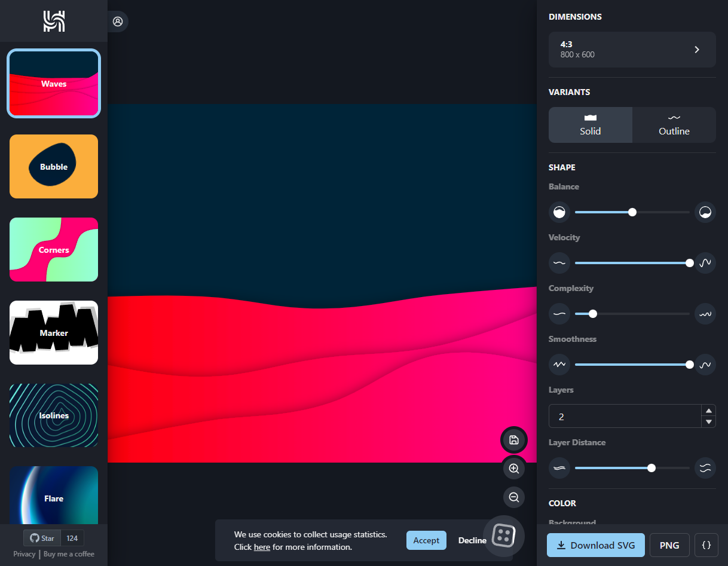728x566 pixels.
Task: Click the low complexity wave icon
Action: (559, 314)
